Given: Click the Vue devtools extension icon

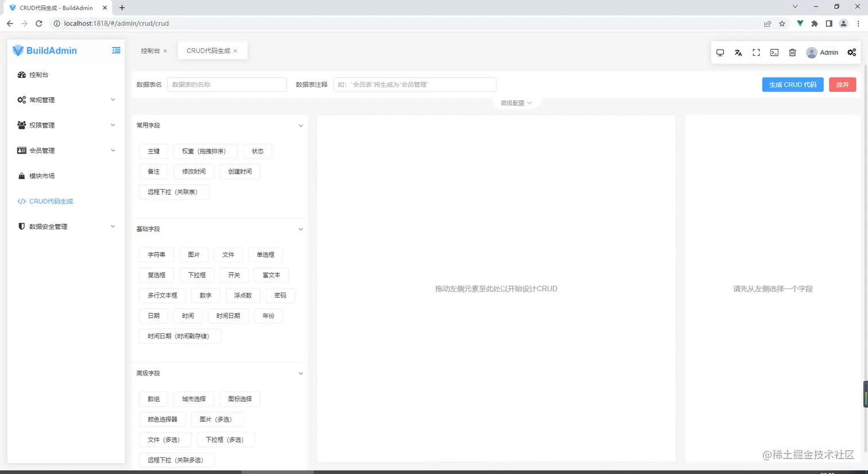Looking at the screenshot, I should coord(800,24).
